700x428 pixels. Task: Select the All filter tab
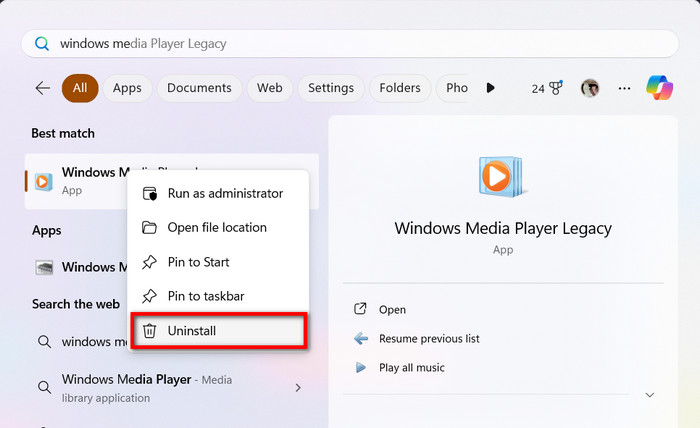[80, 88]
